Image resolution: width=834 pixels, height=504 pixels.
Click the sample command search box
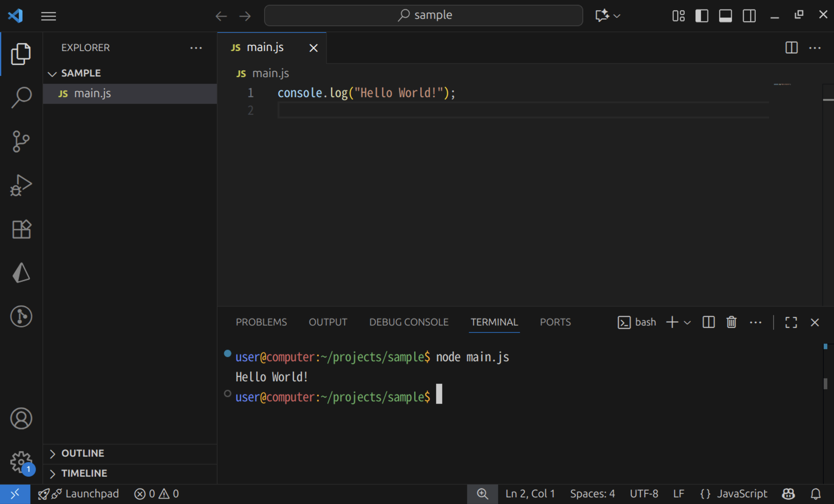point(423,15)
